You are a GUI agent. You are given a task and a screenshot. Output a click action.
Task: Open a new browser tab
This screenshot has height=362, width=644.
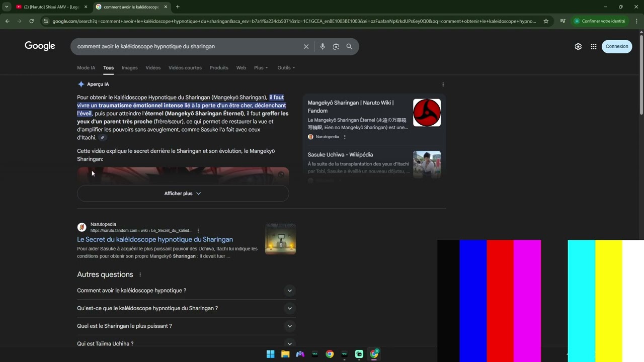tap(178, 7)
